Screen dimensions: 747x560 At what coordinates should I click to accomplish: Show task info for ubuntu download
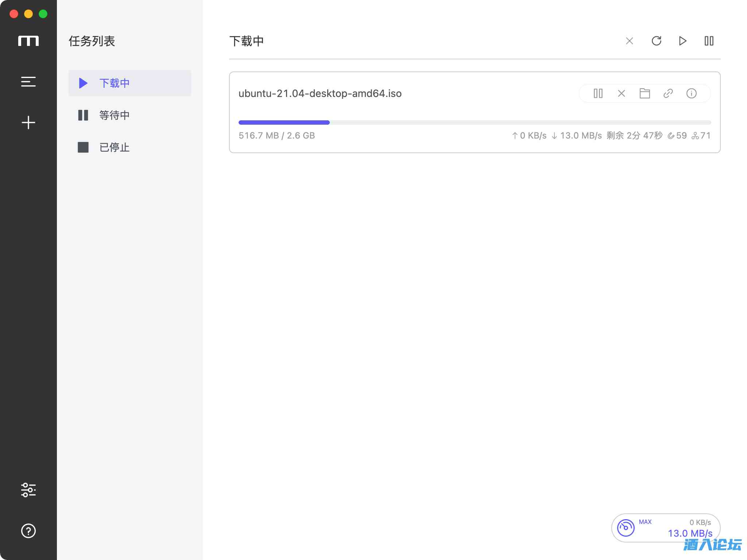click(x=692, y=94)
